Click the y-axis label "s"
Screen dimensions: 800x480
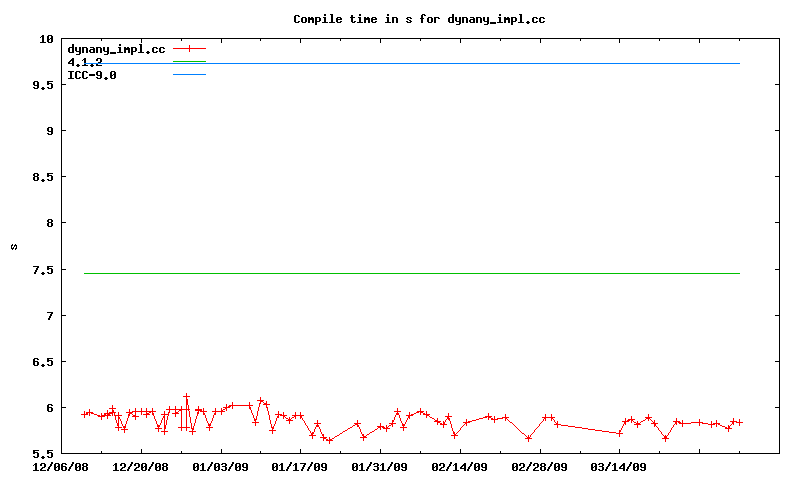click(x=14, y=246)
